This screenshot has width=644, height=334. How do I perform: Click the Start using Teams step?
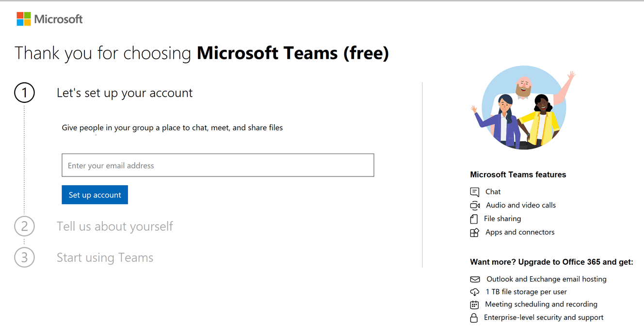105,257
